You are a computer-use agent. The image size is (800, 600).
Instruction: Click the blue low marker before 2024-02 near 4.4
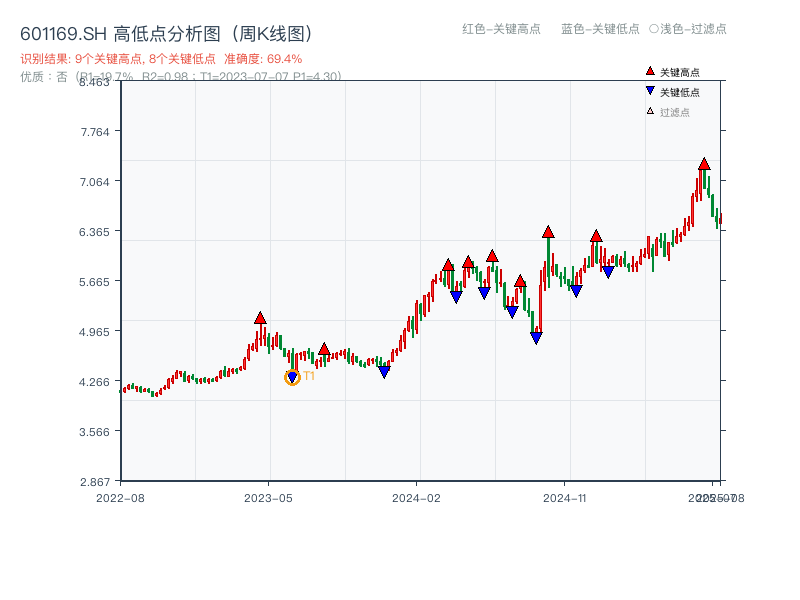click(x=384, y=372)
